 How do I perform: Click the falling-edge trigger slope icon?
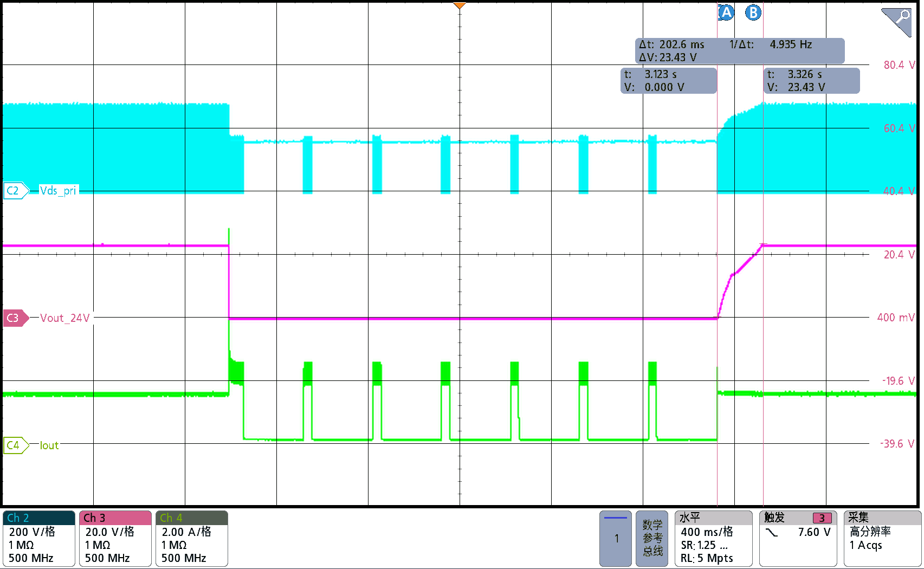772,533
